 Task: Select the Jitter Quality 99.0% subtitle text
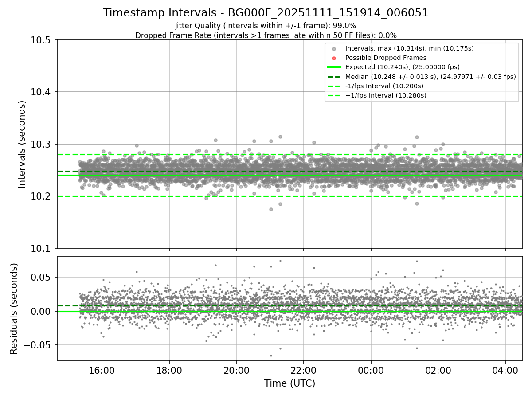tap(266, 26)
